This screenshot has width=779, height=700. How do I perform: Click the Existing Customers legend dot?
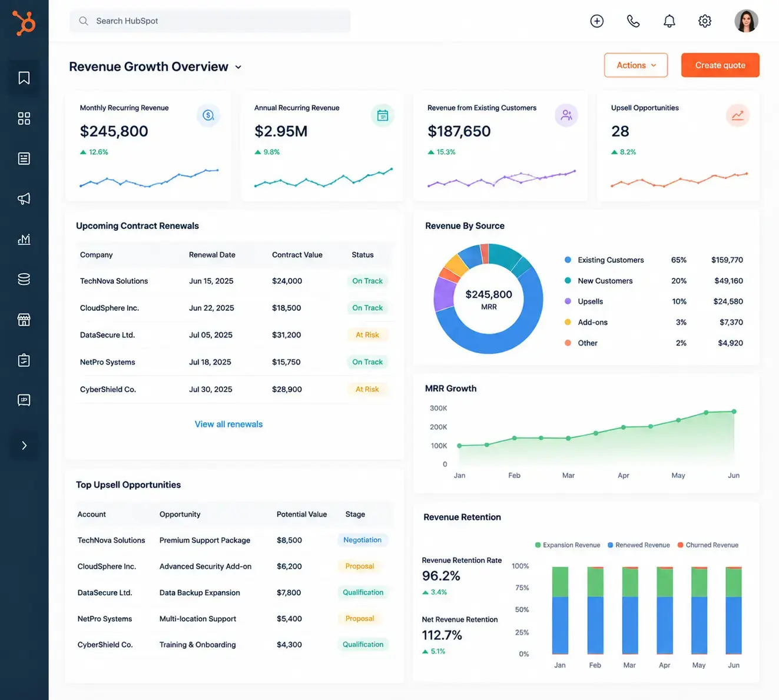coord(568,260)
